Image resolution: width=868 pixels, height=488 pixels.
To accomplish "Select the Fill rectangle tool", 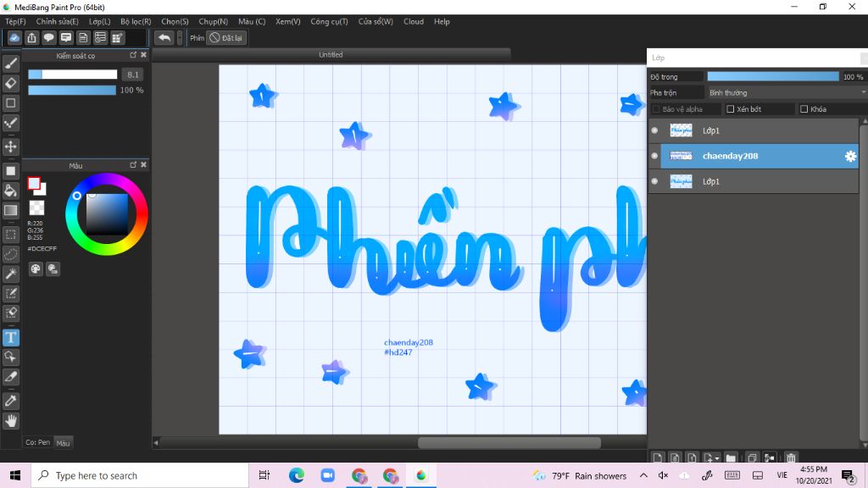I will [x=10, y=171].
